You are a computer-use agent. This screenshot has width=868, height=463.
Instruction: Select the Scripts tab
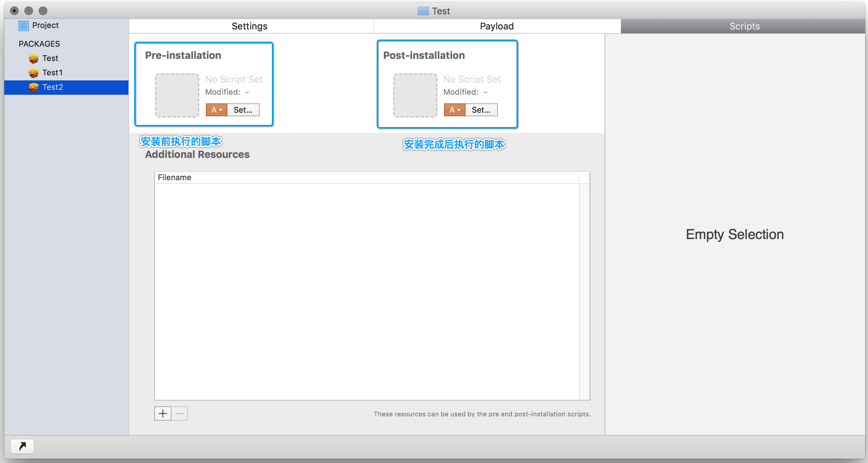(x=744, y=26)
